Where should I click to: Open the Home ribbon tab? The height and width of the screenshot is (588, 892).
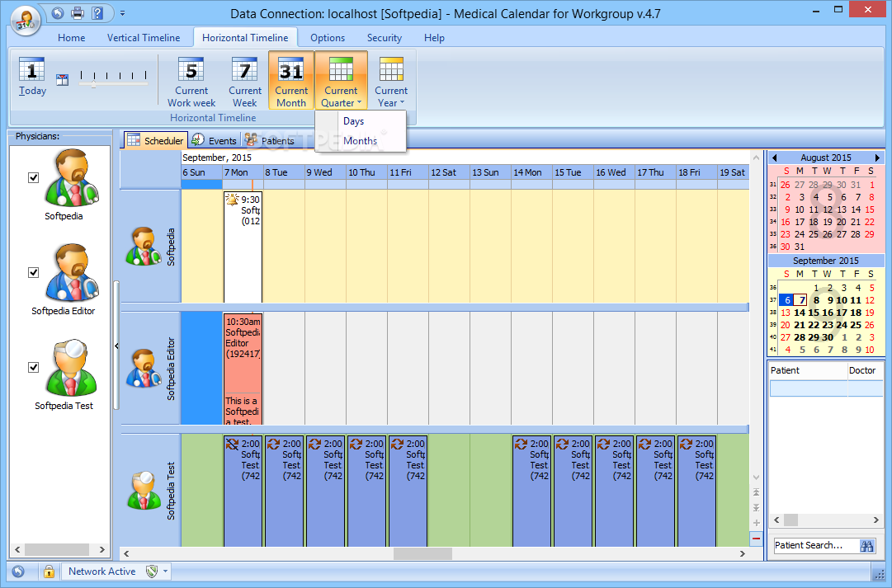(x=71, y=38)
